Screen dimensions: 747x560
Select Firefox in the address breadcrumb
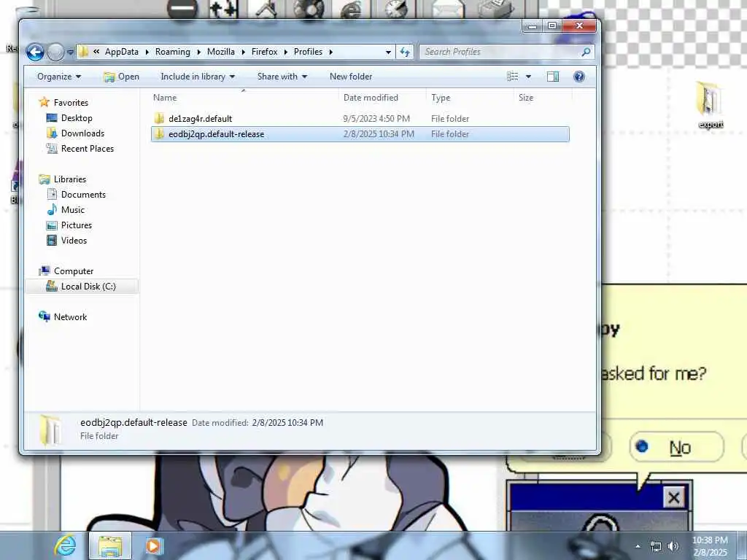tap(264, 52)
